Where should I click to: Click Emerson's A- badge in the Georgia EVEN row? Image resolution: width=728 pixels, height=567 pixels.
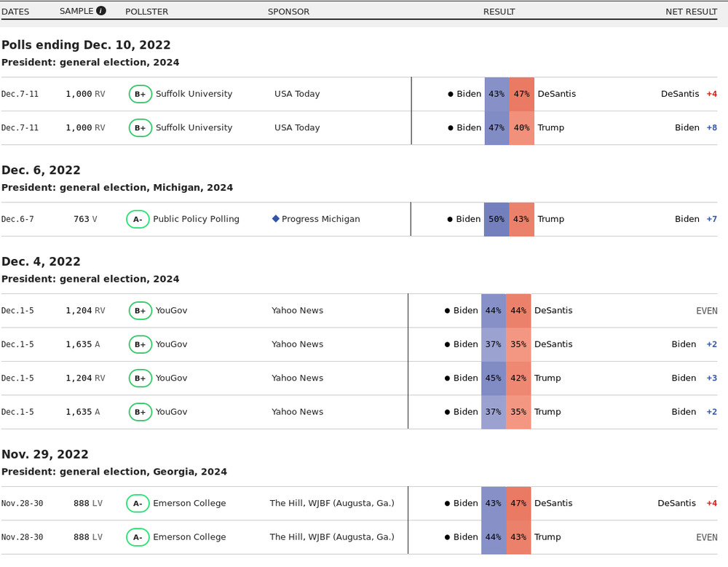point(138,537)
